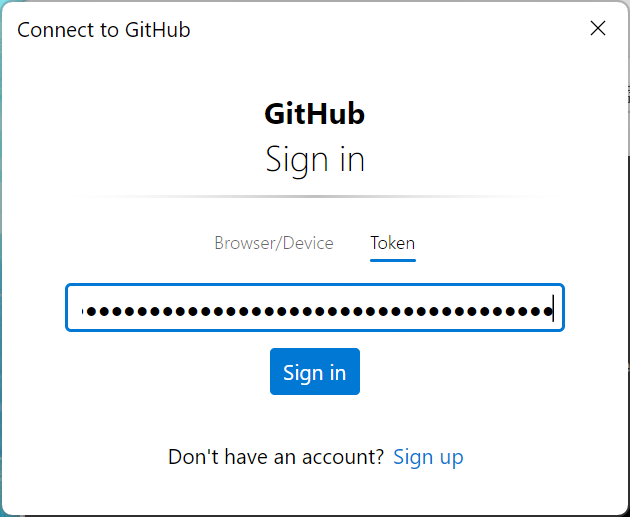Click the large Sign in heading text
Image resolution: width=630 pixels, height=517 pixels.
(x=314, y=160)
